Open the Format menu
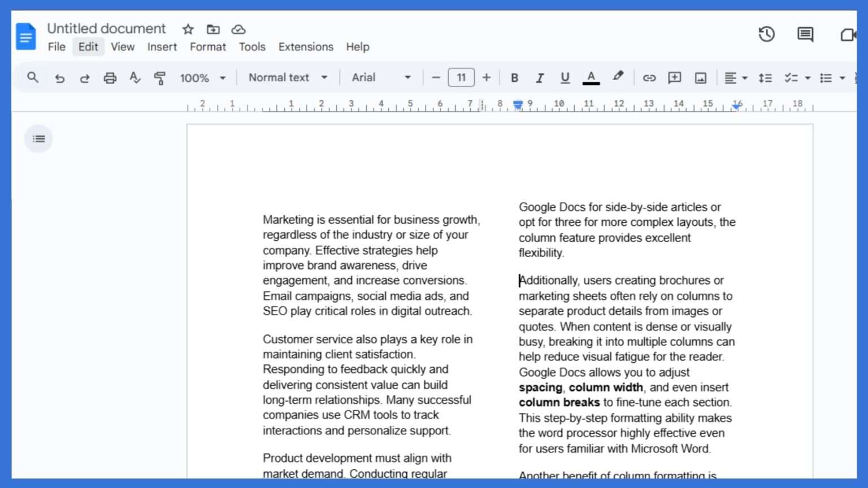Screen dimensions: 868x488 click(x=207, y=47)
